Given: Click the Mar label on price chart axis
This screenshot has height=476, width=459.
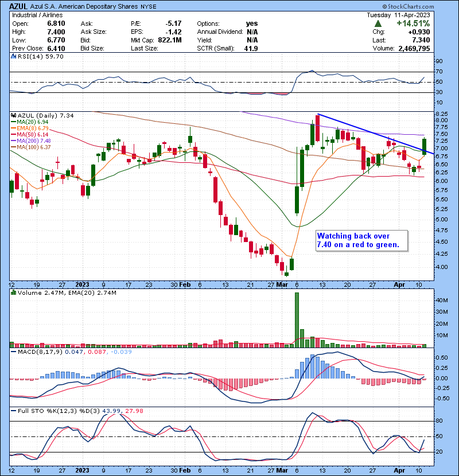Looking at the screenshot, I should point(282,285).
